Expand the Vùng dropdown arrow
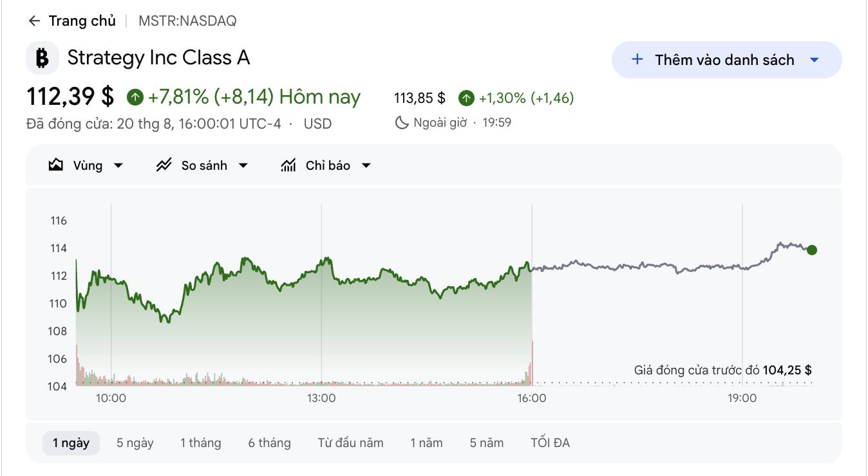Image resolution: width=868 pixels, height=476 pixels. [x=118, y=165]
